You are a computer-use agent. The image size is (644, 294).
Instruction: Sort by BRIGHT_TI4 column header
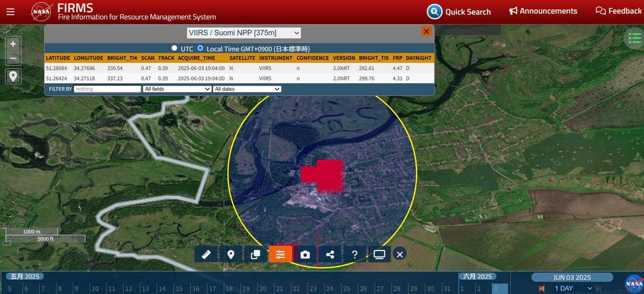point(122,57)
